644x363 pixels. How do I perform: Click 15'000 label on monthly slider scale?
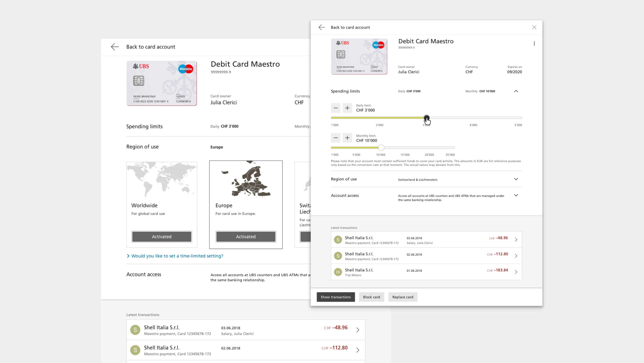click(x=405, y=155)
